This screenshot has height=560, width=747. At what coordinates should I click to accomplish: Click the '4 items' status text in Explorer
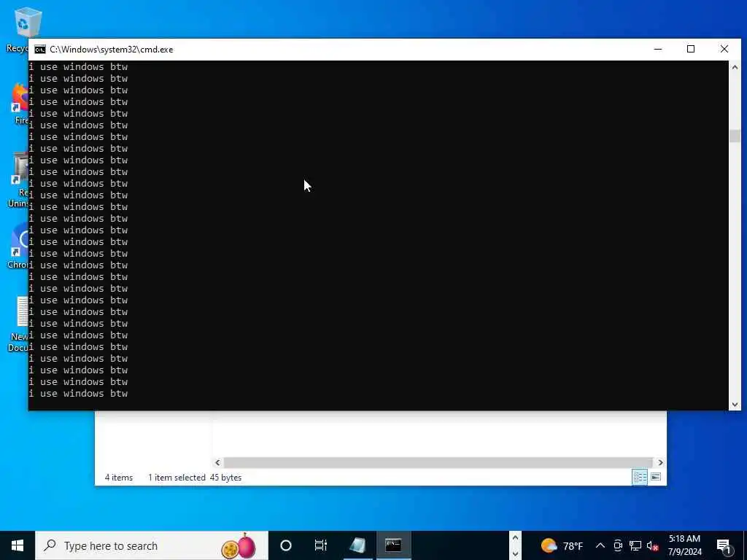tap(119, 477)
